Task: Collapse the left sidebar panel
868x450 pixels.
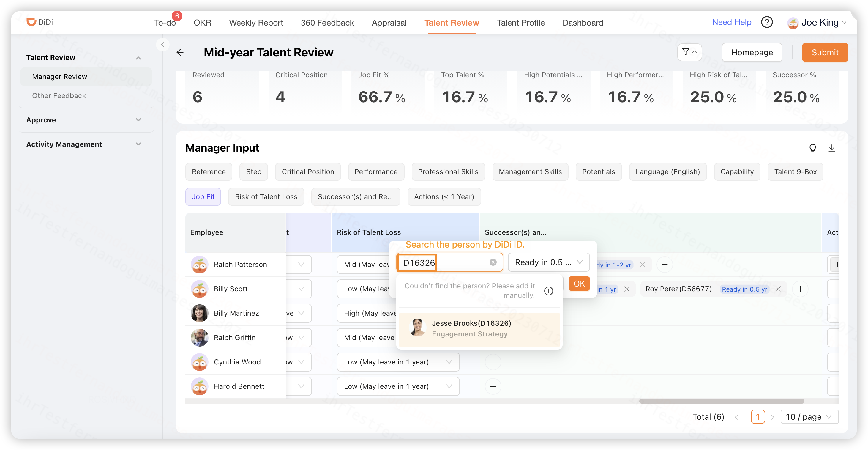Action: [x=162, y=45]
